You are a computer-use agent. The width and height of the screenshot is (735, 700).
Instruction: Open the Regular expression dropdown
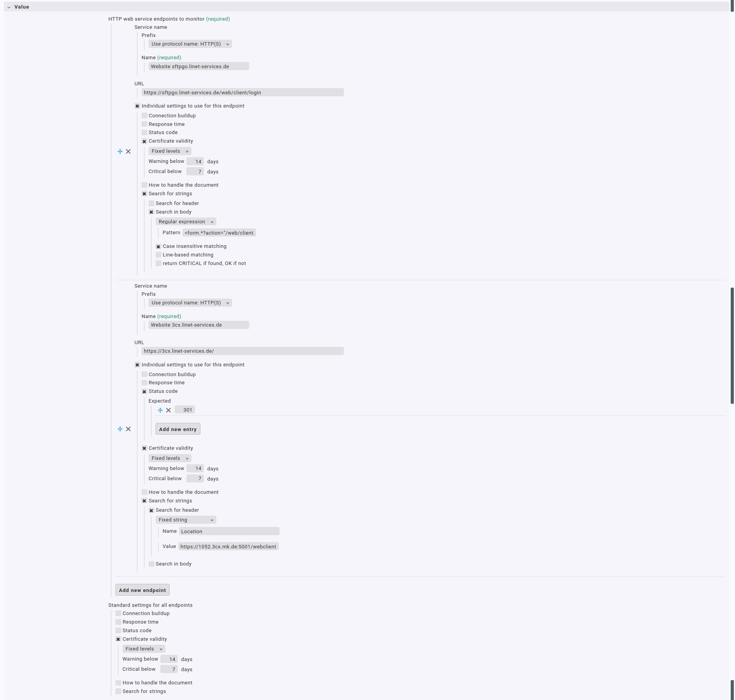[x=186, y=221]
